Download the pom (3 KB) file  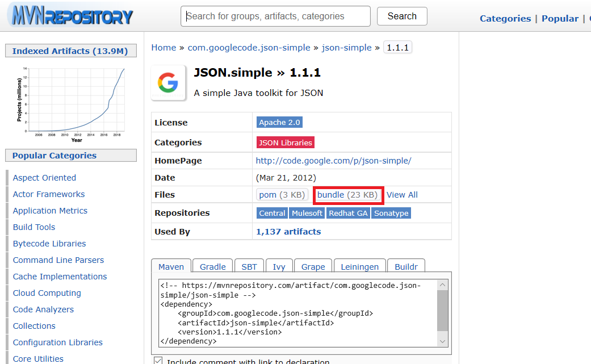[282, 194]
